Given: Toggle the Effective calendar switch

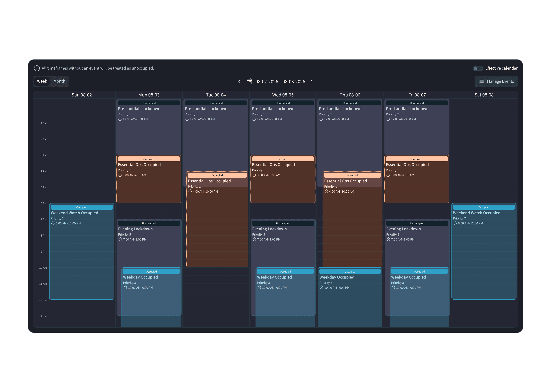Looking at the screenshot, I should tap(477, 68).
